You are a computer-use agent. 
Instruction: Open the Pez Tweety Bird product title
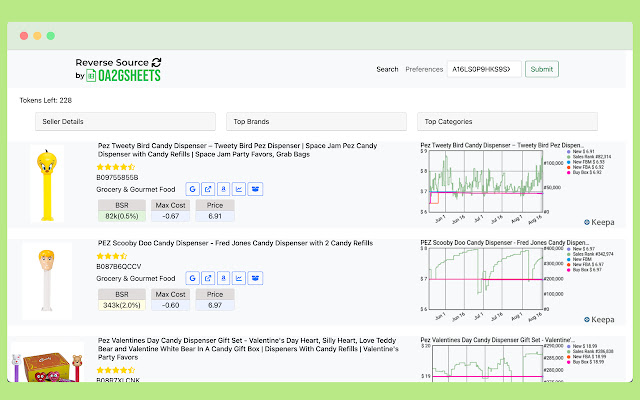coord(238,150)
